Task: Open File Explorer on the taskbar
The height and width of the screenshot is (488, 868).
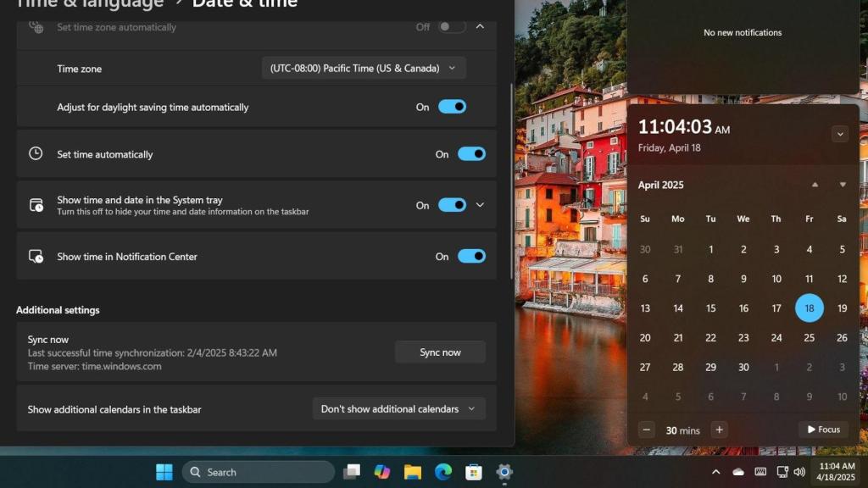Action: pyautogui.click(x=413, y=471)
